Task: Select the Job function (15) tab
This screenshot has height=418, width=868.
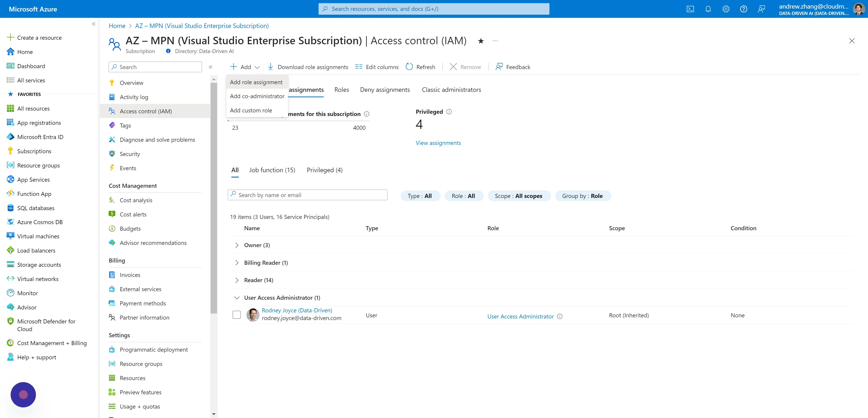Action: (x=272, y=170)
